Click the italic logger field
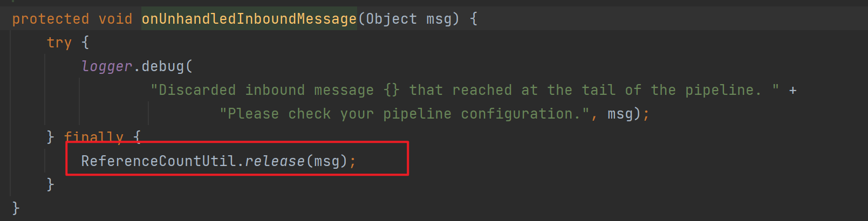The width and height of the screenshot is (868, 221). 106,66
